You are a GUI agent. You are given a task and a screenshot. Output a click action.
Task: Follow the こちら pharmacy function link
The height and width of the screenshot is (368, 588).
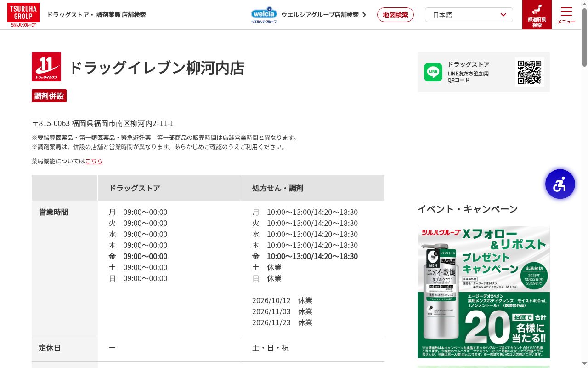pos(94,161)
